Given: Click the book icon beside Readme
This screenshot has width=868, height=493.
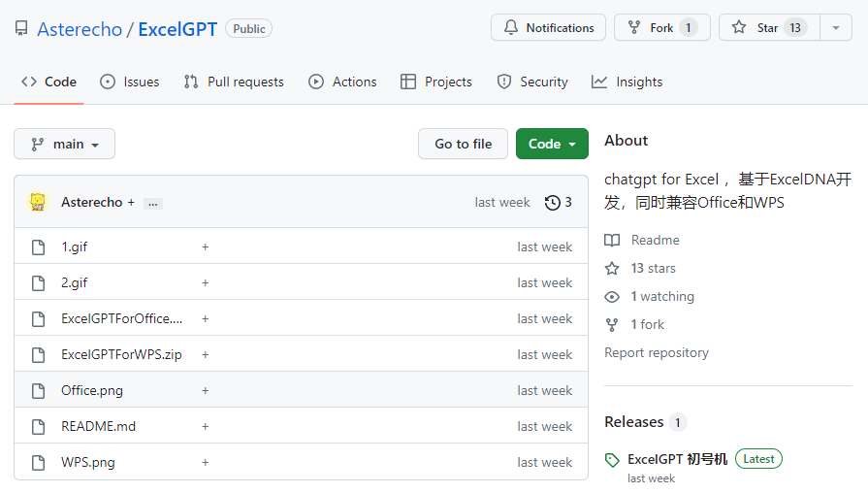Looking at the screenshot, I should pos(612,241).
